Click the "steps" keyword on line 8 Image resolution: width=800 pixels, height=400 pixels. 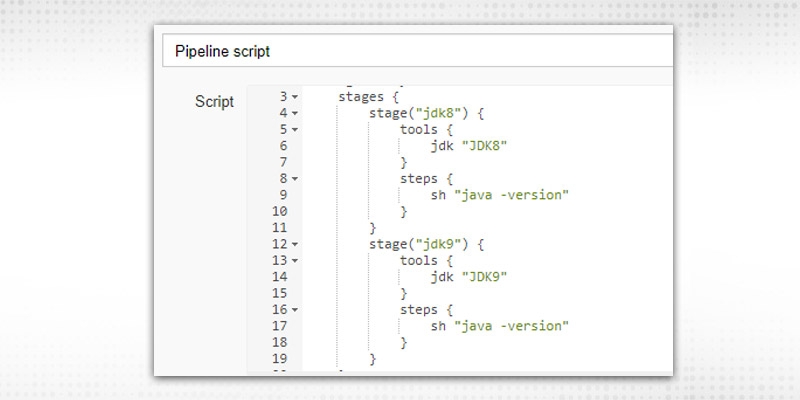(418, 179)
